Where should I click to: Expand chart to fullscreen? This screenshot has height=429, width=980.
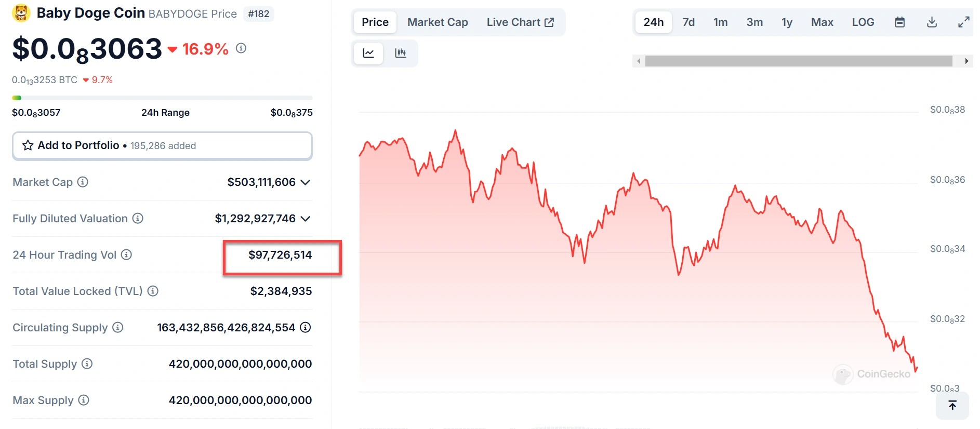coord(964,22)
